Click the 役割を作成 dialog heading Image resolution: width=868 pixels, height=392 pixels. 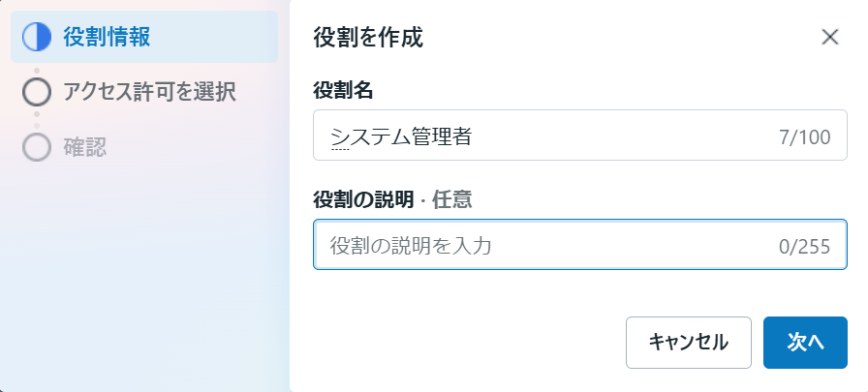(368, 38)
